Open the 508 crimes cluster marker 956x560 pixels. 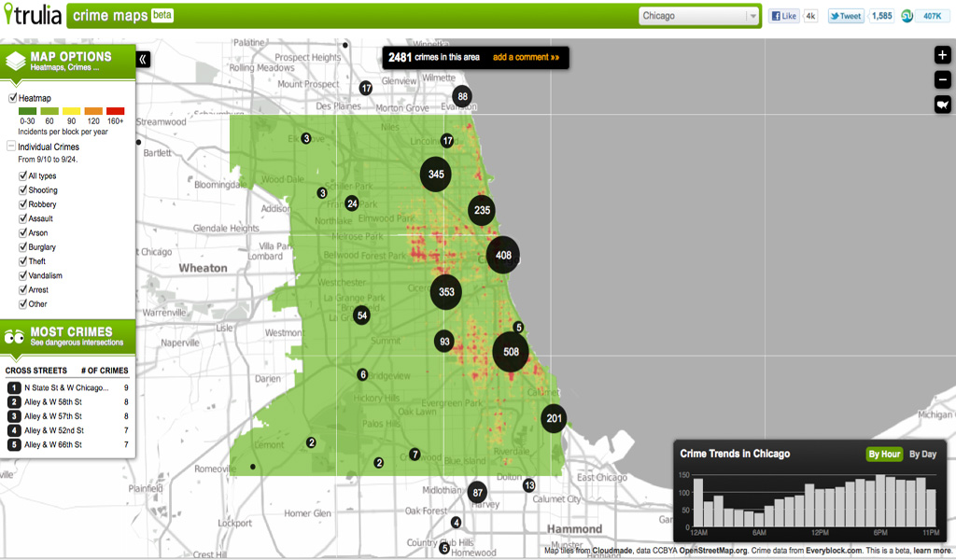pyautogui.click(x=511, y=352)
